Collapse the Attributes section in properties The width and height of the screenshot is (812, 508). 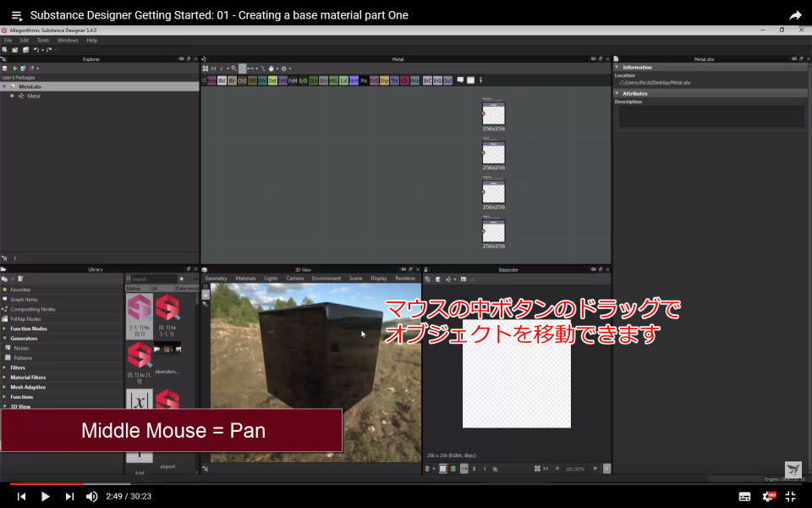617,94
